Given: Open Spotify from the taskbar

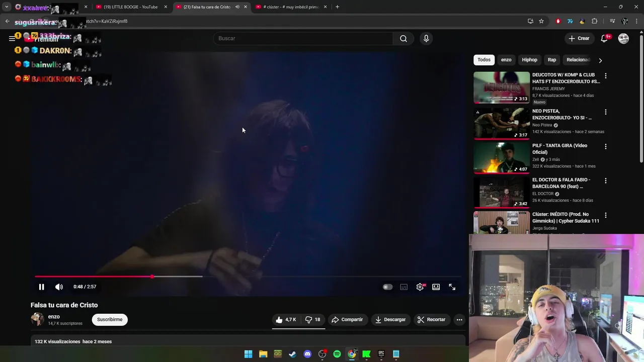Looking at the screenshot, I should [337, 354].
